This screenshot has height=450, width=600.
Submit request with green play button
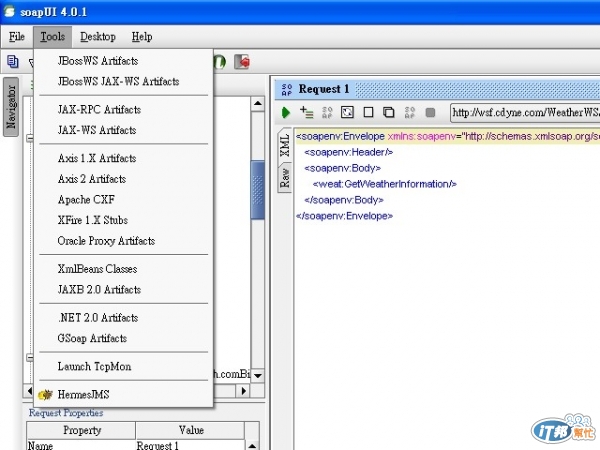(286, 112)
